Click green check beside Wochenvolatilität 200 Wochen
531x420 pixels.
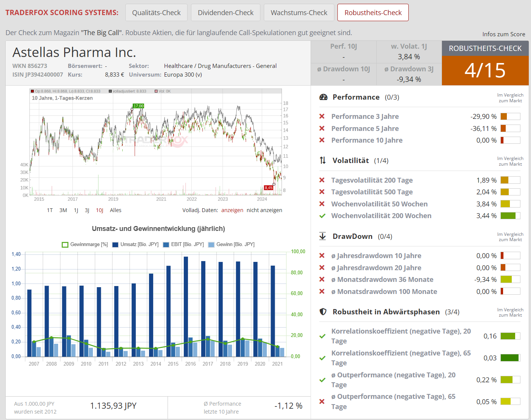322,216
